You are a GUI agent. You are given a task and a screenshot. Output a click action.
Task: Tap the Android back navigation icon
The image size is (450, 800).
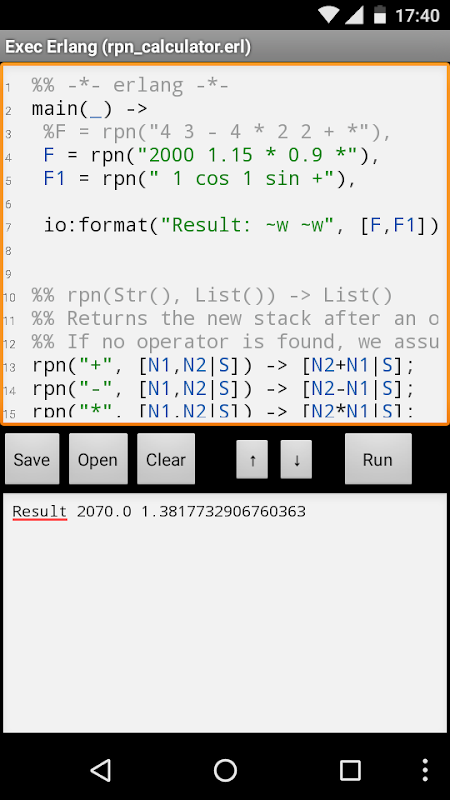101,770
